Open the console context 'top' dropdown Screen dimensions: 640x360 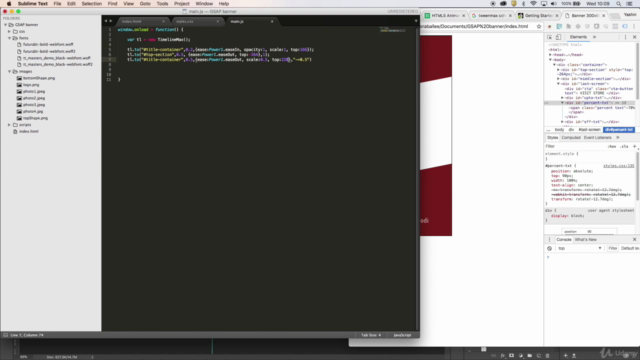point(580,248)
